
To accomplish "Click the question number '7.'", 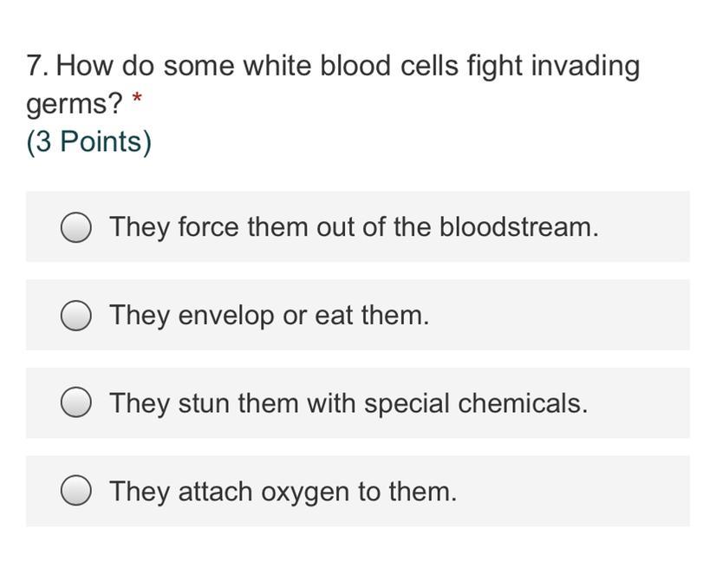I will (38, 65).
